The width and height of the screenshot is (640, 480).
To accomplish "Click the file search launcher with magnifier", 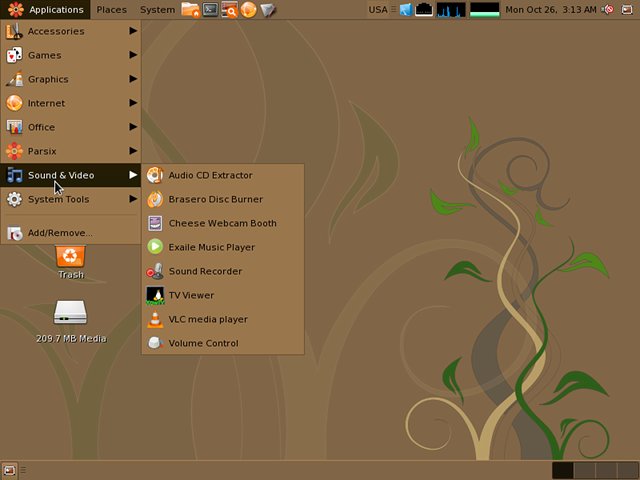I will point(229,9).
